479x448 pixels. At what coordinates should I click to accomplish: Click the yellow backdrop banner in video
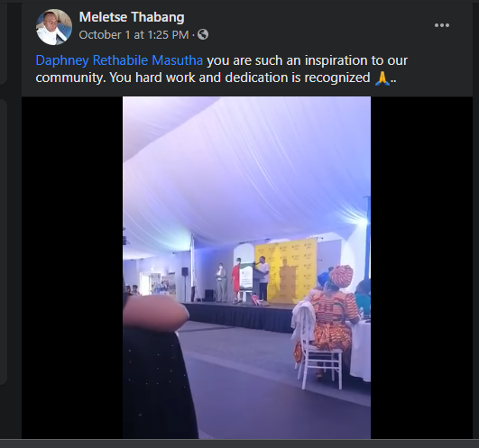[286, 270]
